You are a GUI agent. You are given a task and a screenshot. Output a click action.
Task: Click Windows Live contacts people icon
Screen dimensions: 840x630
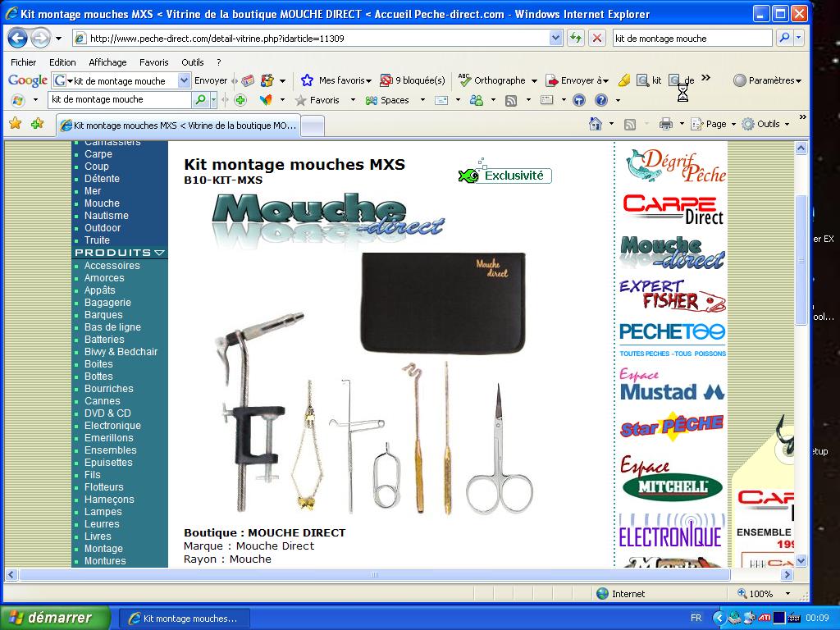point(477,100)
